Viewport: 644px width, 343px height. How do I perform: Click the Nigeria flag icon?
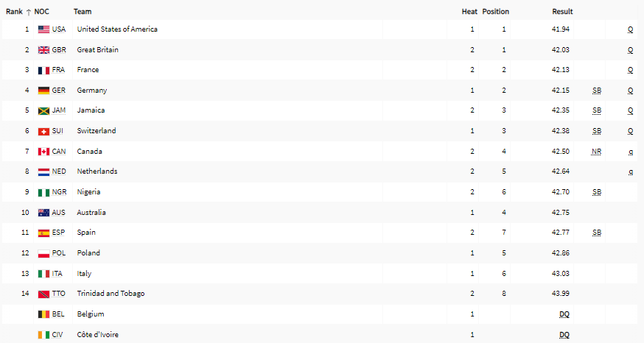click(x=43, y=192)
